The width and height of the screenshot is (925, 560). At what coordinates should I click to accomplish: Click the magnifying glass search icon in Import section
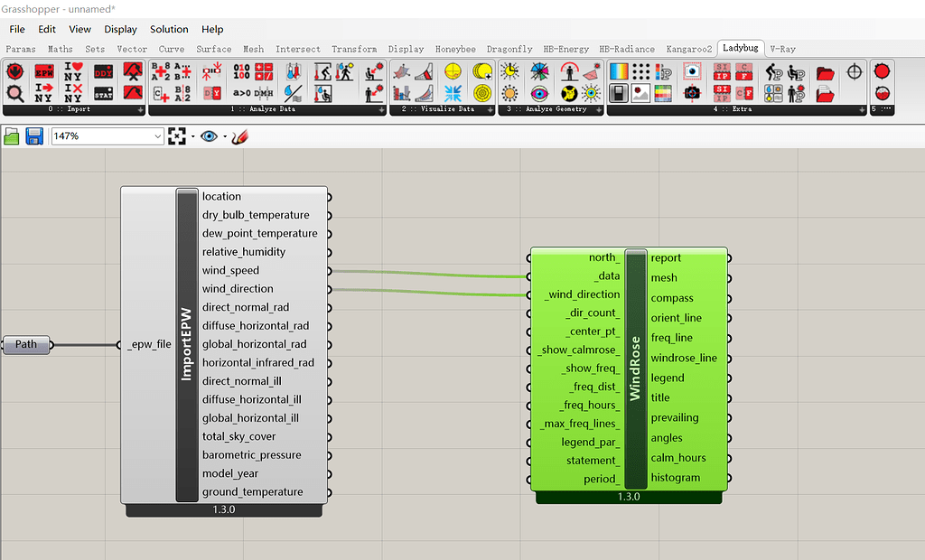(x=14, y=92)
